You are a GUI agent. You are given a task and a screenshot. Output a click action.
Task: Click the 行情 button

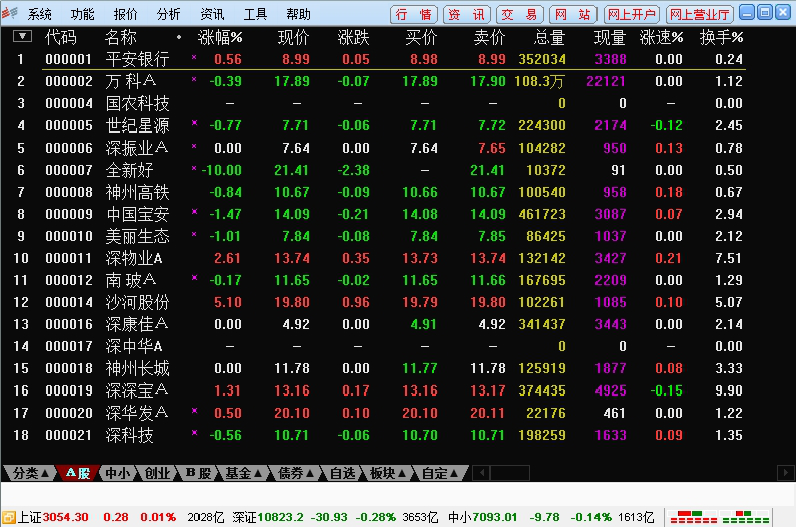413,14
